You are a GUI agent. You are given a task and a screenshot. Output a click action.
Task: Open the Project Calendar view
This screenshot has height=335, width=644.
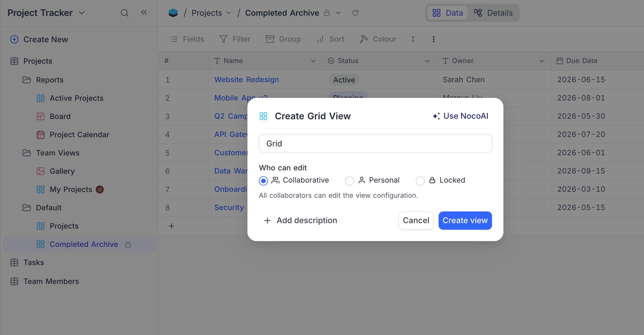(79, 135)
